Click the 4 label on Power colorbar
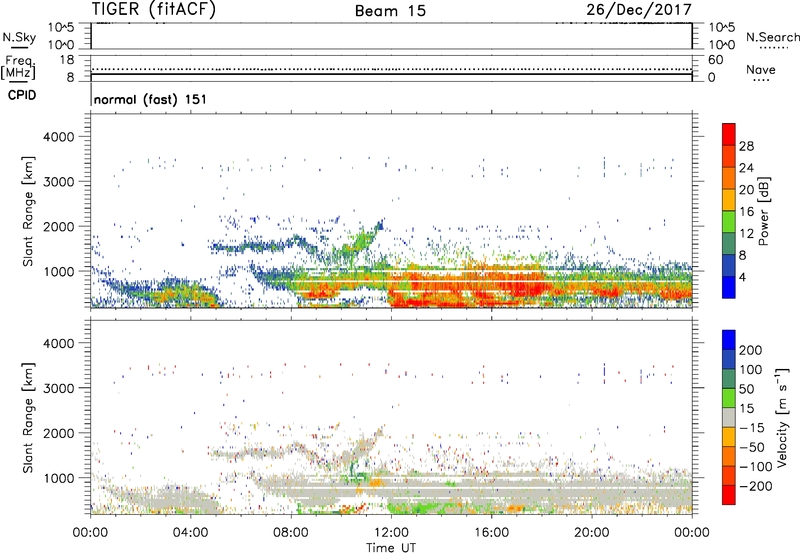This screenshot has height=554, width=800. (x=743, y=277)
